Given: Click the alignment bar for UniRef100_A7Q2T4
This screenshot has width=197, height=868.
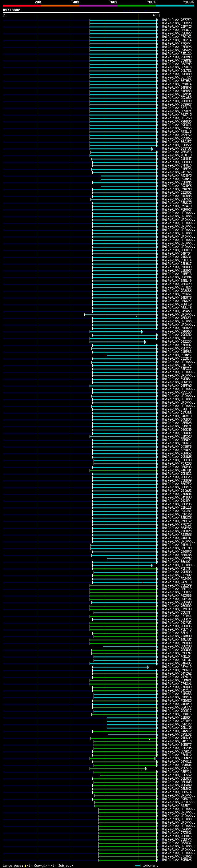Looking at the screenshot, I should point(124,40).
